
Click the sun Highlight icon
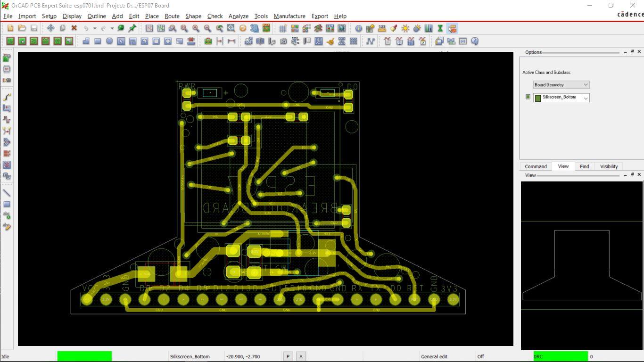point(405,28)
